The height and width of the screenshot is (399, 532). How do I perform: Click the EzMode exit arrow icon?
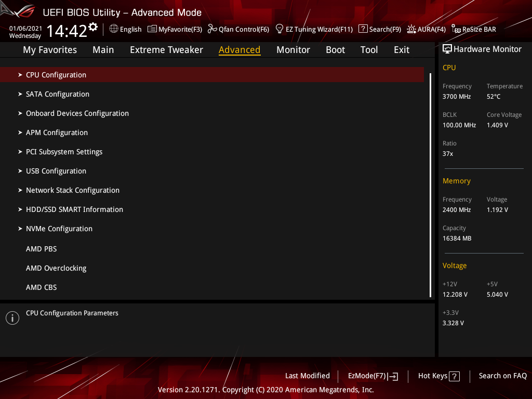[x=393, y=376]
